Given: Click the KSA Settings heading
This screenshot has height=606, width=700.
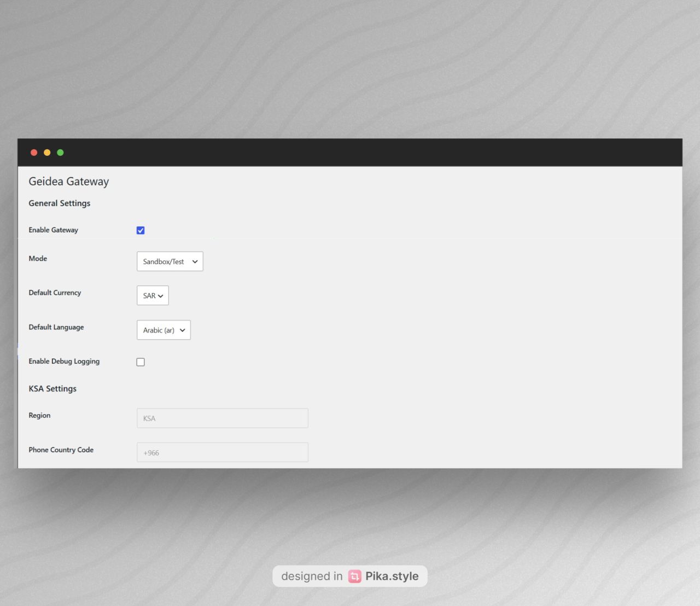Looking at the screenshot, I should point(52,388).
